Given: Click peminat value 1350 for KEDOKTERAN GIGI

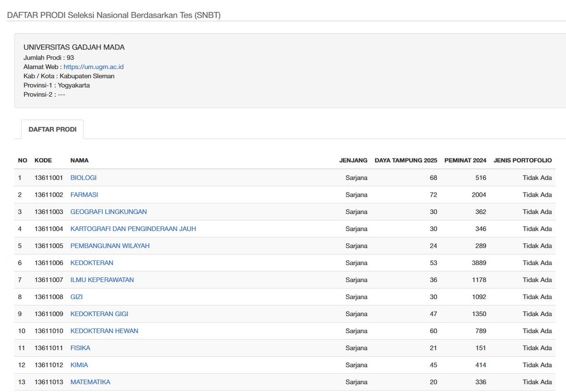Looking at the screenshot, I should (479, 314).
